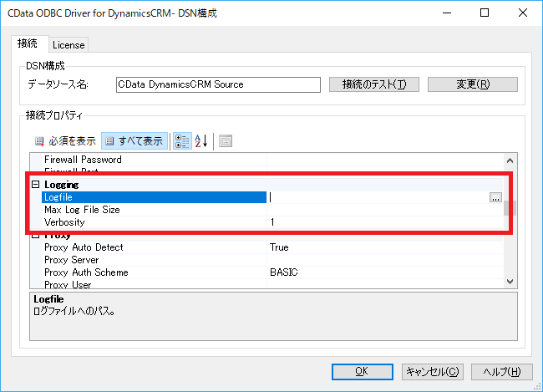Viewport: 543px width, 392px height.
Task: Minimize the DSN configuration window
Action: click(x=447, y=13)
